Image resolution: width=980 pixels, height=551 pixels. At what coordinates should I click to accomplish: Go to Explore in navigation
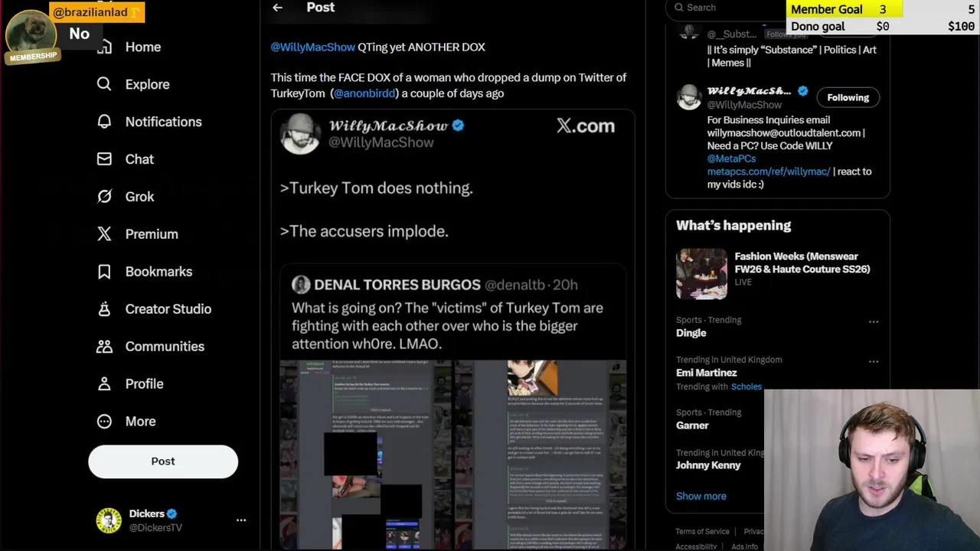(147, 84)
